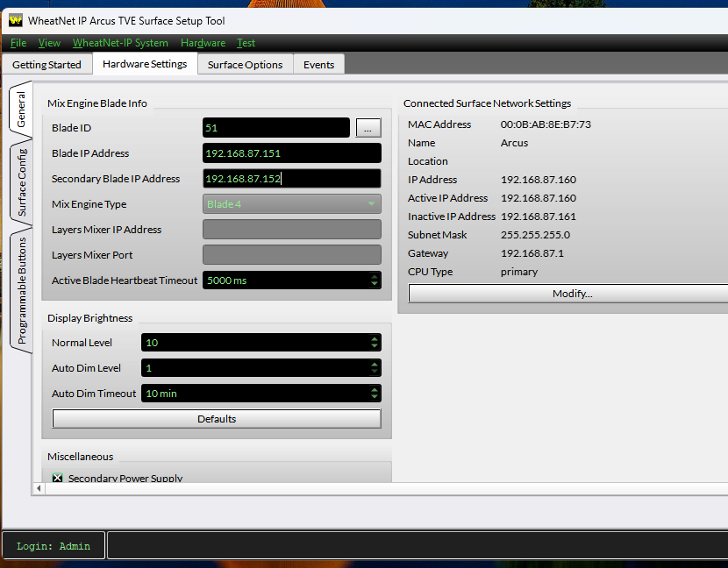Viewport: 728px width, 568px height.
Task: Open the Hardware menu
Action: [203, 43]
